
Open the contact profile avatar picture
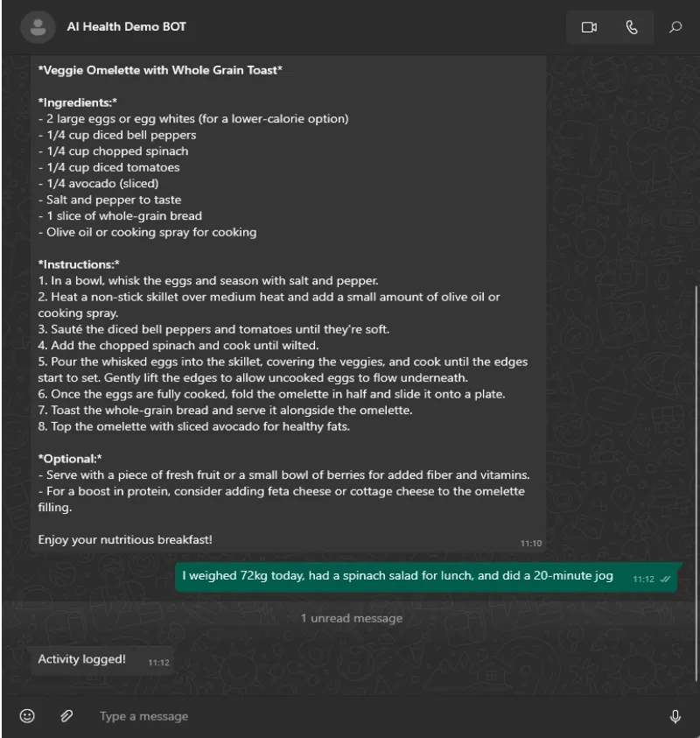(38, 27)
